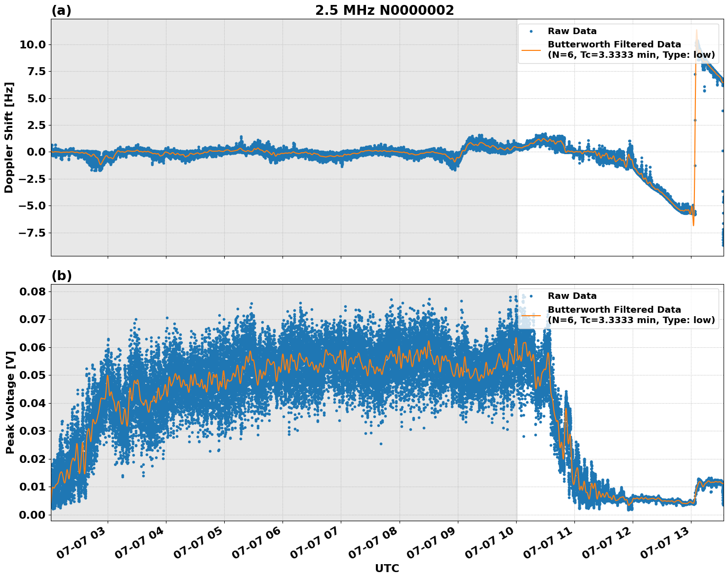Viewport: 728px width, 579px height.
Task: Click the "07-07 13" time tick label
Action: point(665,543)
